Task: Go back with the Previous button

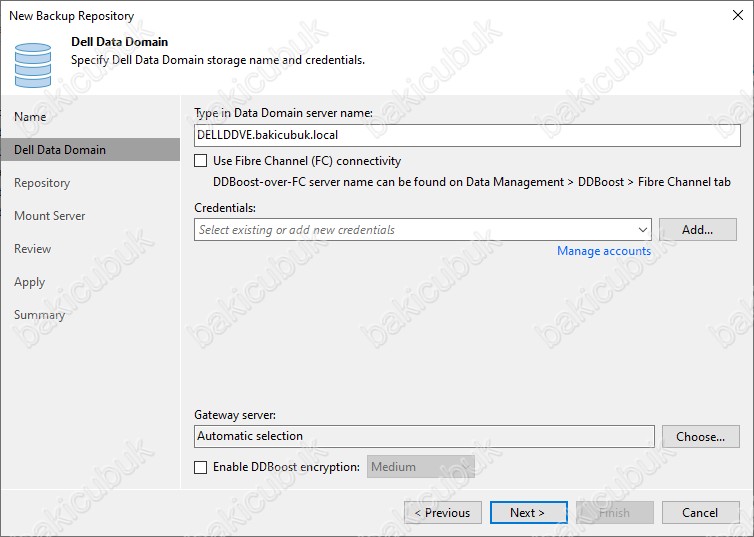Action: 443,513
